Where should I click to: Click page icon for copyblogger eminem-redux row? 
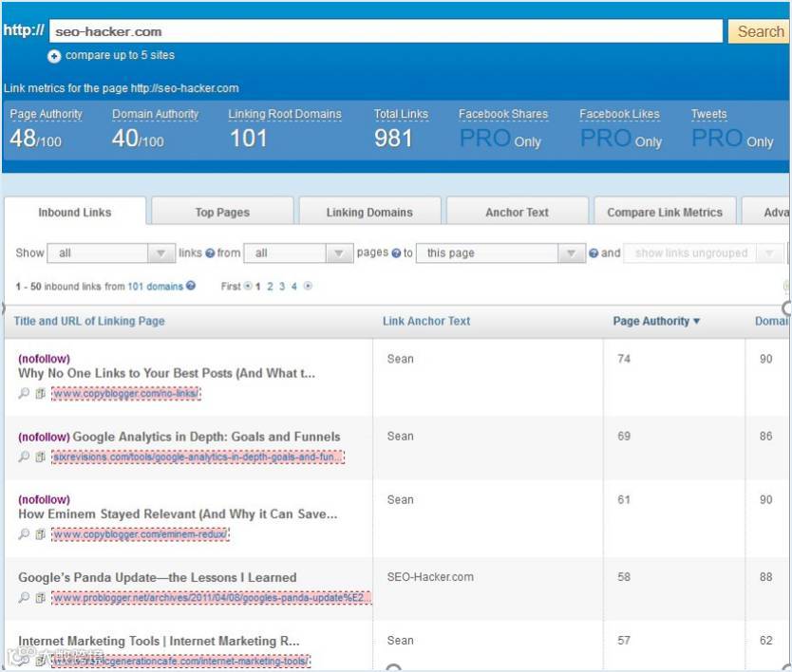tap(41, 534)
